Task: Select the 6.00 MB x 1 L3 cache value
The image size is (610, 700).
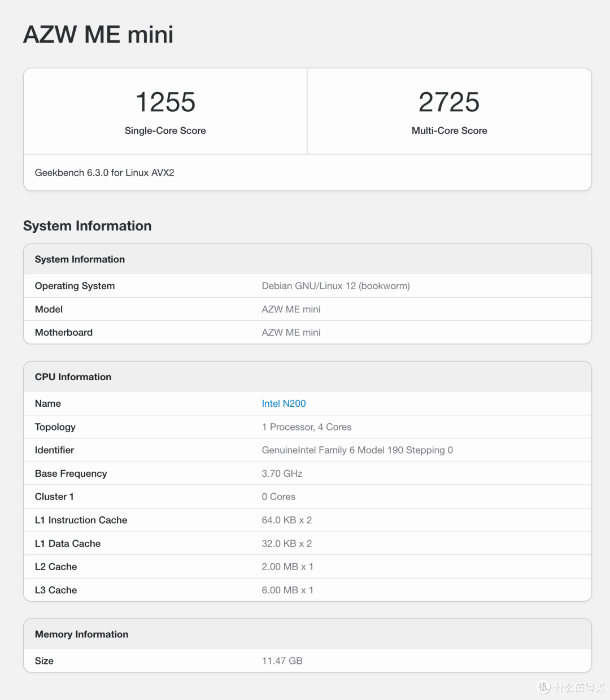Action: coord(287,590)
